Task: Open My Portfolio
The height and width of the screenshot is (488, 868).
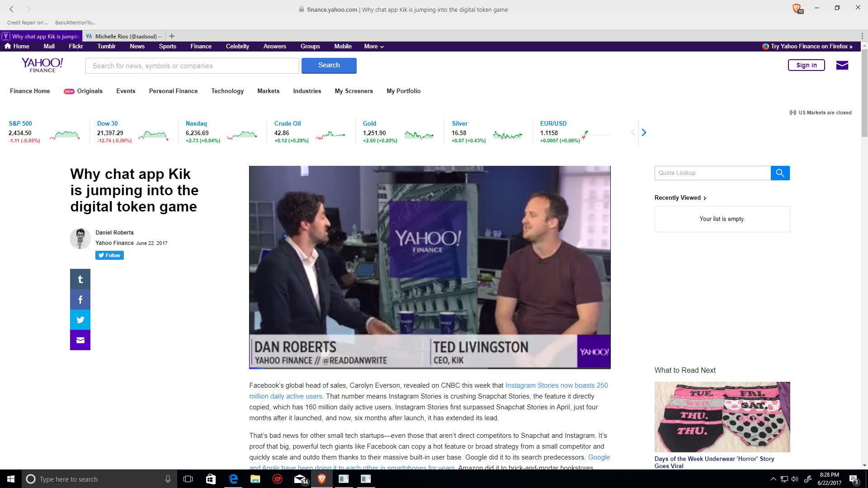Action: [403, 91]
